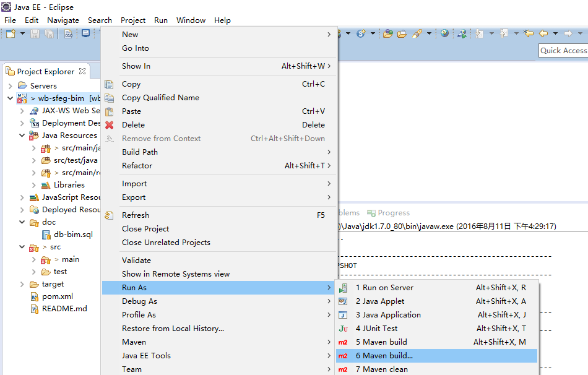Click the binary 010 toolbar icon
The width and height of the screenshot is (588, 375).
pos(68,33)
